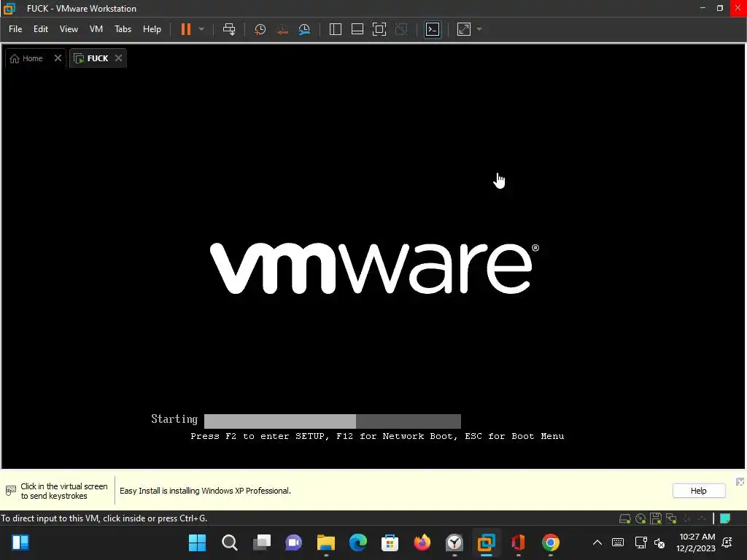Click the network adapter status icon
747x560 pixels.
coord(671,518)
